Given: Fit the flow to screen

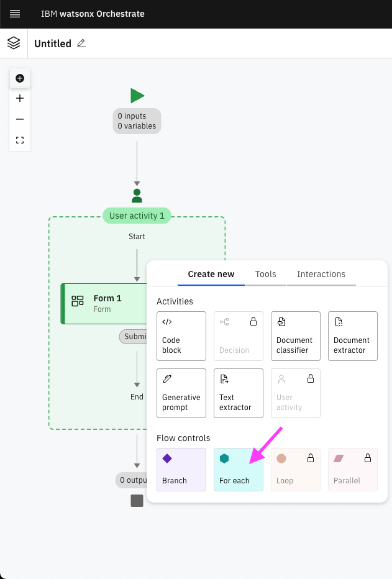Looking at the screenshot, I should point(20,140).
